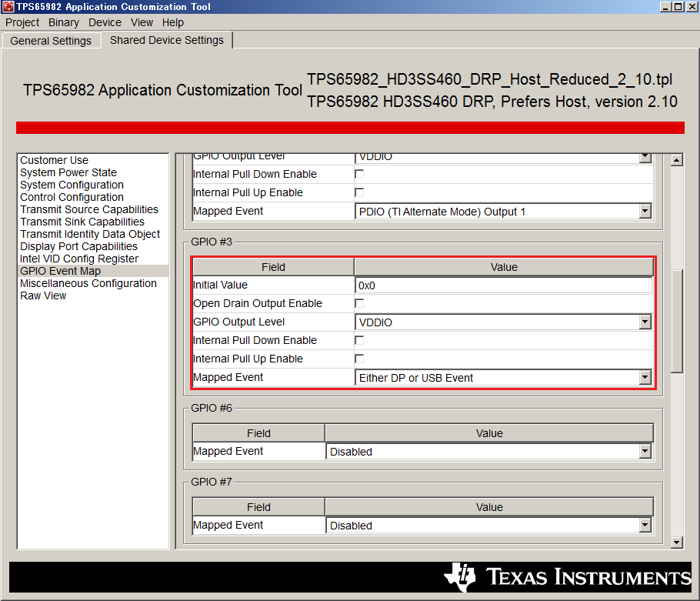Toggle GPIO #3 Internal Pull Up Enable checkbox

(359, 359)
